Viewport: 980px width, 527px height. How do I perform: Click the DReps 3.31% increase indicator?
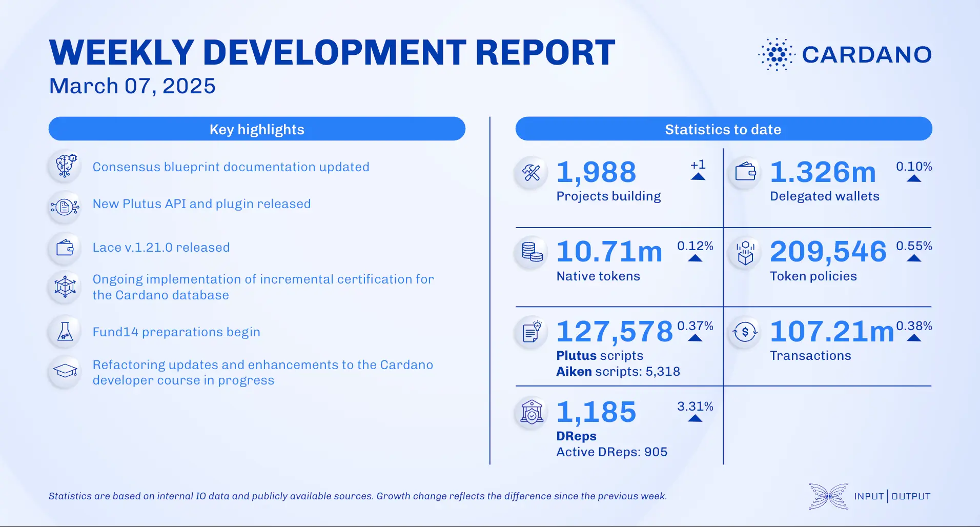coord(696,413)
